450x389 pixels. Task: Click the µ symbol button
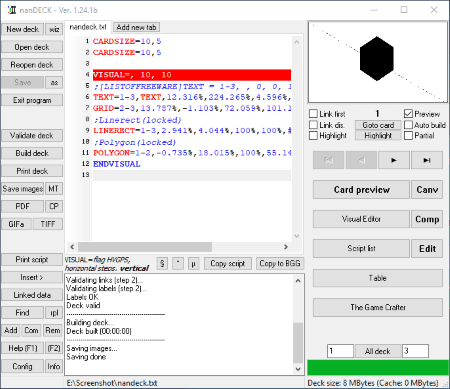193,264
